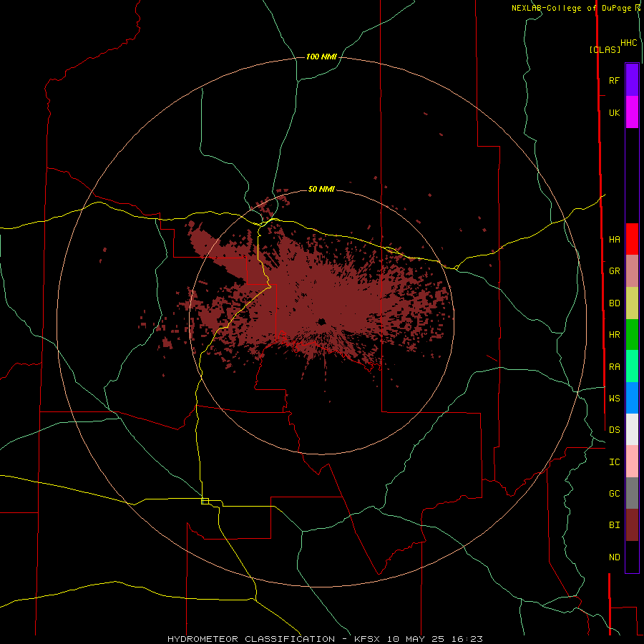Click the UK magenta legend swatch
The image size is (644, 644).
click(632, 112)
